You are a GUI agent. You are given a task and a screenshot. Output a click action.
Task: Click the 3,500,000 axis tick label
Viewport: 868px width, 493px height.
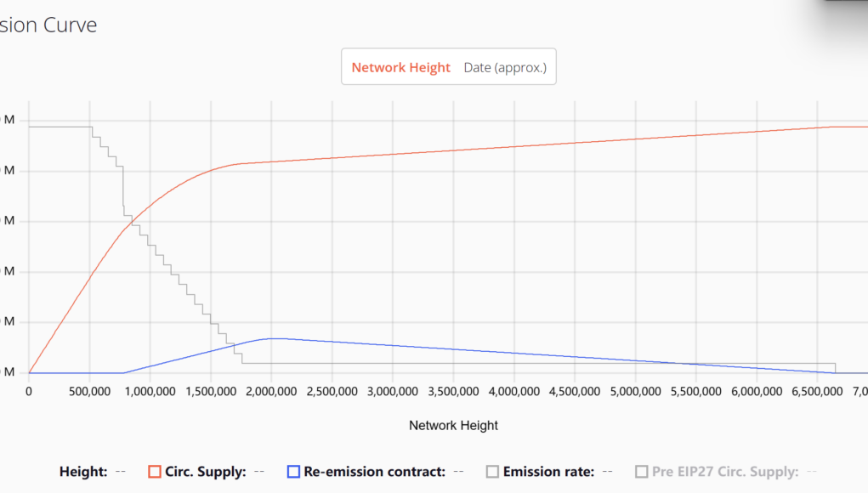[453, 392]
